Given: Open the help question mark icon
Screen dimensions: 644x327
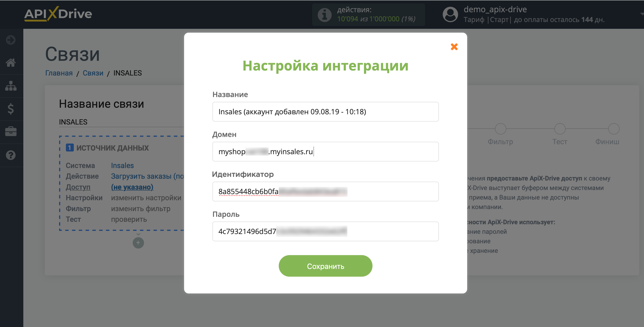Looking at the screenshot, I should coord(11,155).
